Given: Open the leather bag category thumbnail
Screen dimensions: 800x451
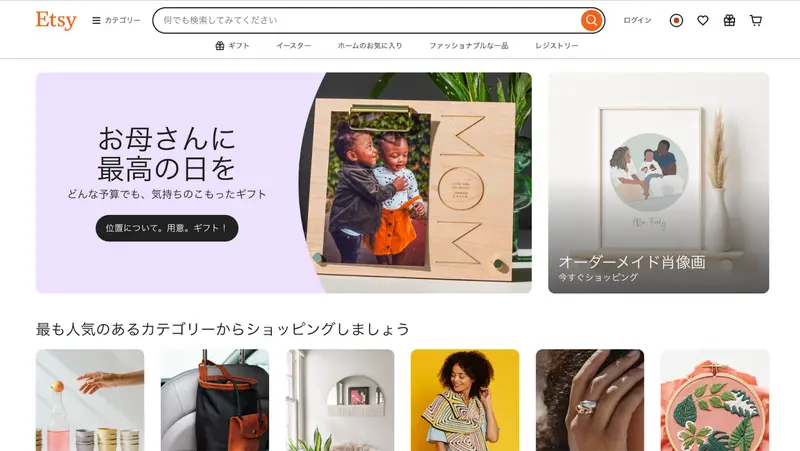Looking at the screenshot, I should tap(215, 400).
